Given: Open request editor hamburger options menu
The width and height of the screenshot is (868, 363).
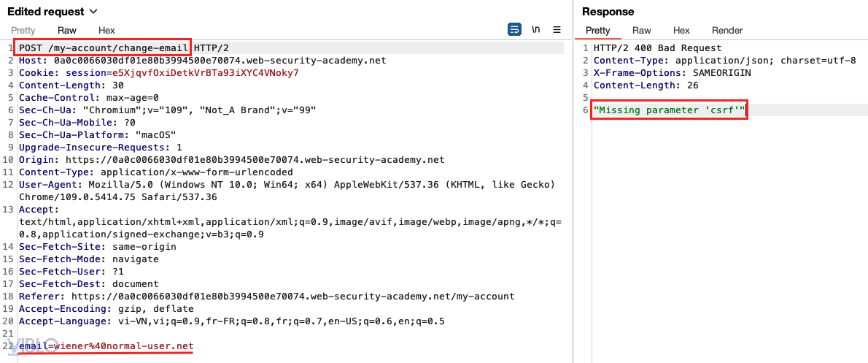Looking at the screenshot, I should 557,30.
